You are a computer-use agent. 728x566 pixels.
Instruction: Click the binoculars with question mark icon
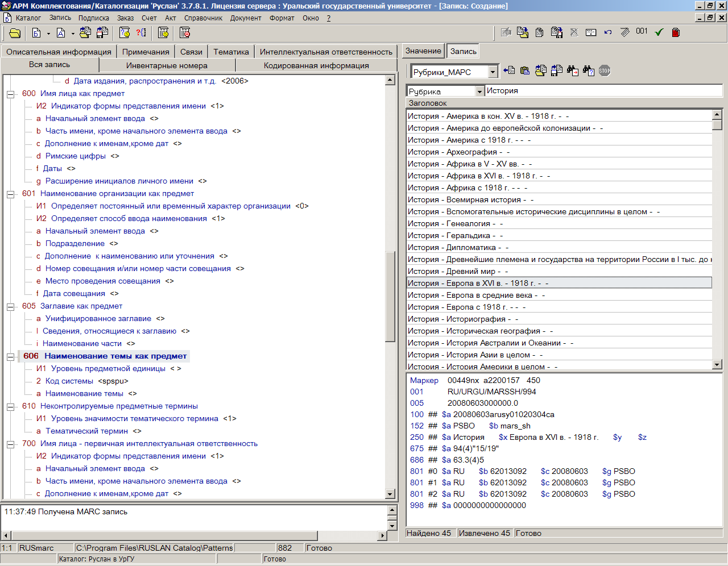(x=589, y=71)
